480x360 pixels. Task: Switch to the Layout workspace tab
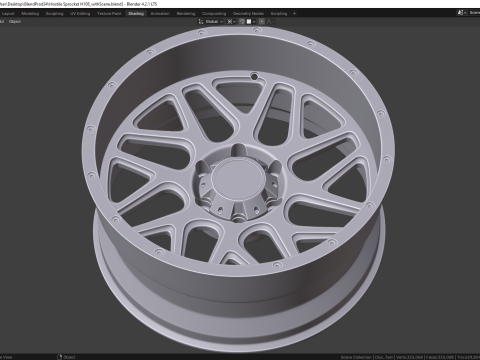point(8,14)
